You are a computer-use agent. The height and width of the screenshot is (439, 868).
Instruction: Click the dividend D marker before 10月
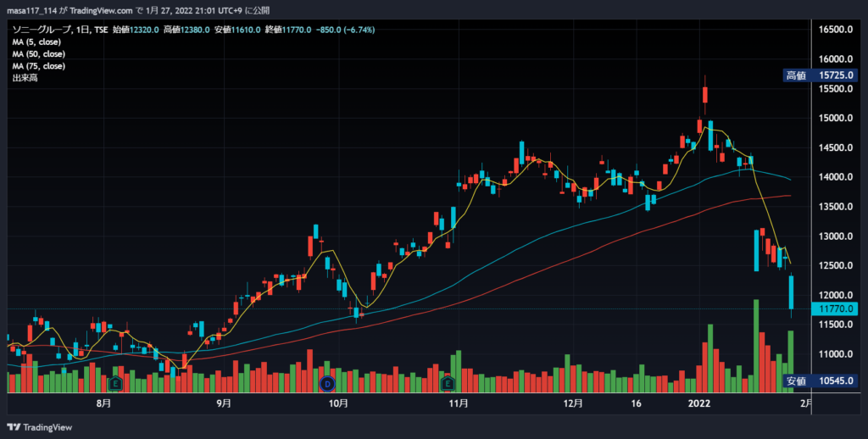pyautogui.click(x=328, y=383)
